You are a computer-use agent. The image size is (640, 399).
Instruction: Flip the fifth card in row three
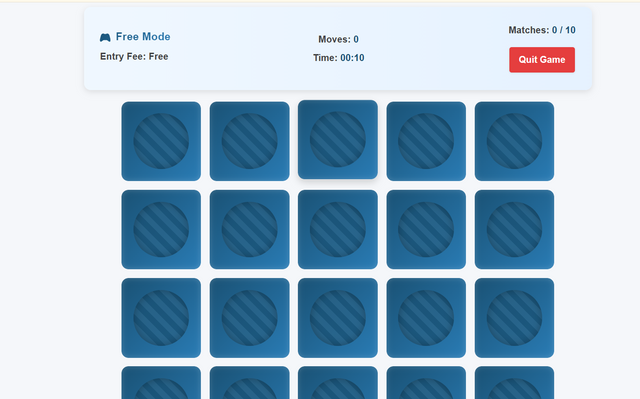coord(514,318)
